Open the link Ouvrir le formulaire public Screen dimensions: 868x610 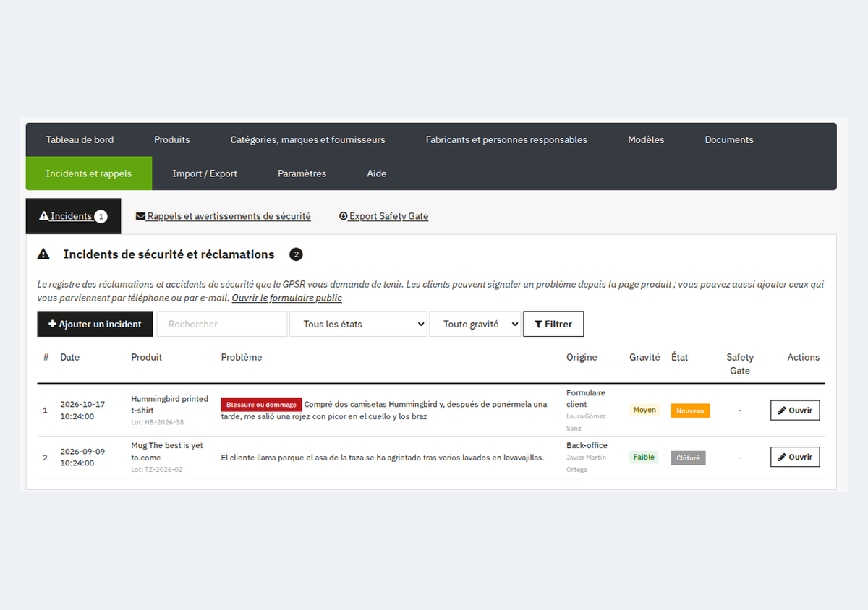pyautogui.click(x=287, y=298)
